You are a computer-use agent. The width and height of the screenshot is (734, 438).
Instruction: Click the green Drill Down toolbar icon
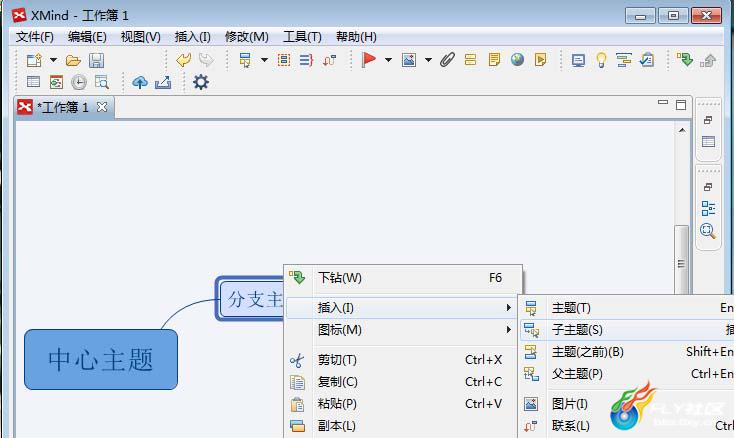(x=685, y=60)
